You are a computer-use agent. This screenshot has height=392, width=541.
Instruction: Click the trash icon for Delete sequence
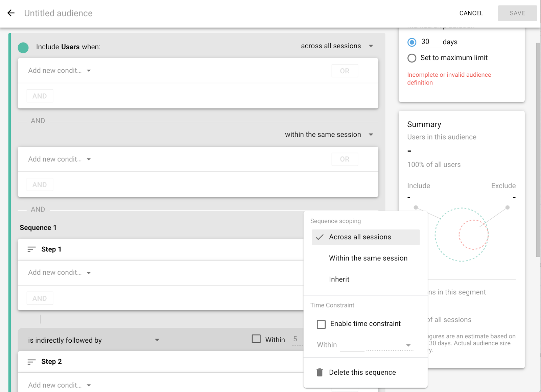tap(320, 372)
